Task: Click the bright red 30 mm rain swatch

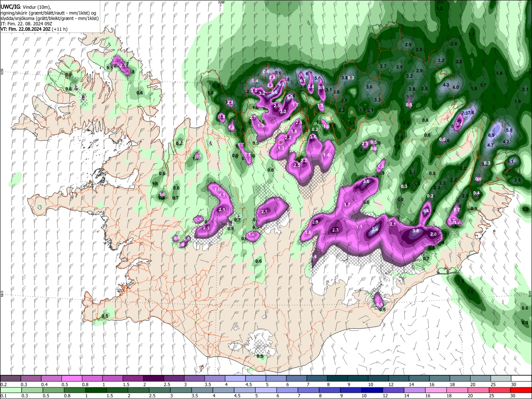Action: coord(521,390)
